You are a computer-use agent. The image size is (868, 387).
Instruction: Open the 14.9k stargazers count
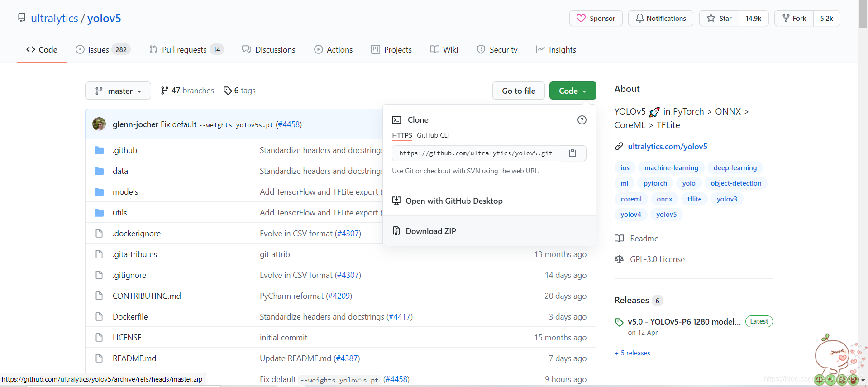click(754, 18)
